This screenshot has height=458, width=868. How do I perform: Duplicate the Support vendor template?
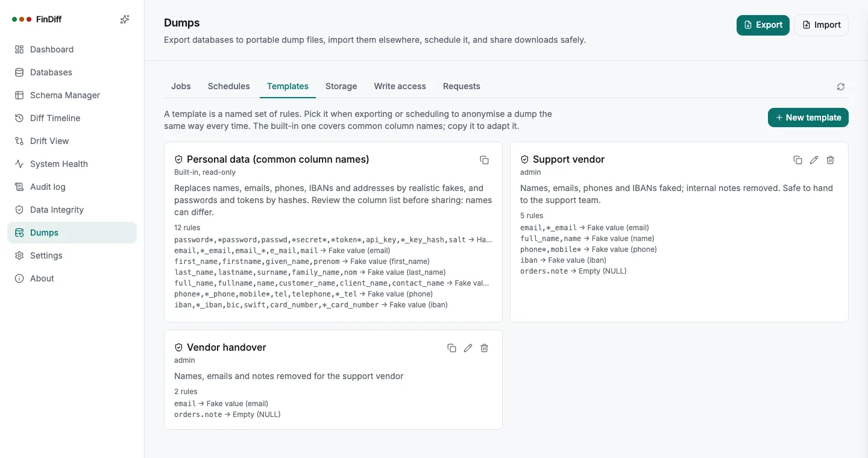pyautogui.click(x=797, y=160)
